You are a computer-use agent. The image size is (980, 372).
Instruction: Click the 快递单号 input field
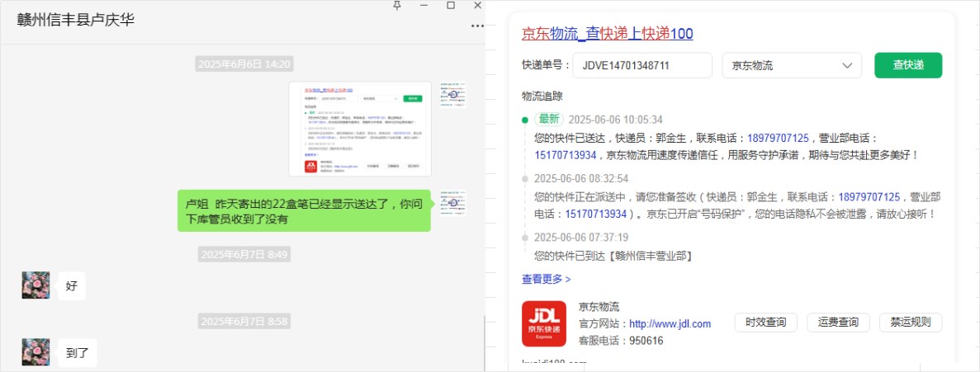tap(642, 65)
